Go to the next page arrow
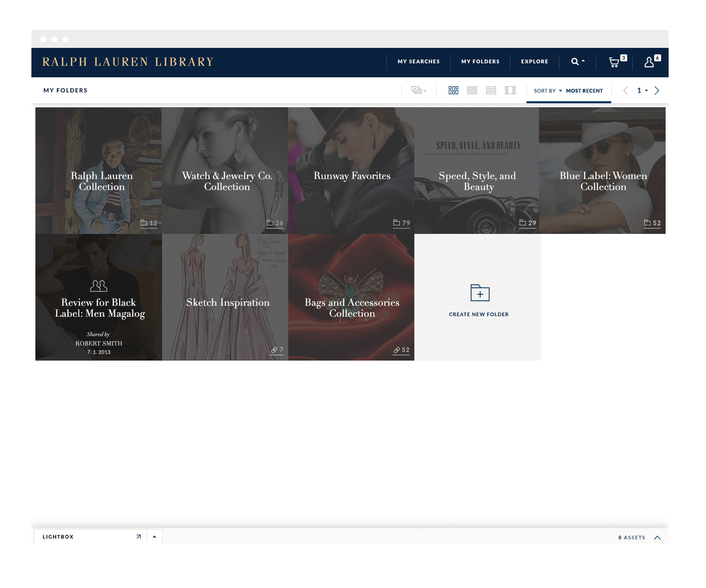The width and height of the screenshot is (706, 588). (x=657, y=90)
